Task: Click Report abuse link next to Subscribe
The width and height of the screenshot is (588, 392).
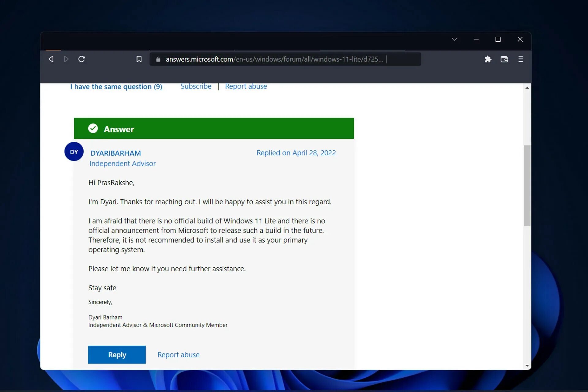Action: [x=246, y=86]
